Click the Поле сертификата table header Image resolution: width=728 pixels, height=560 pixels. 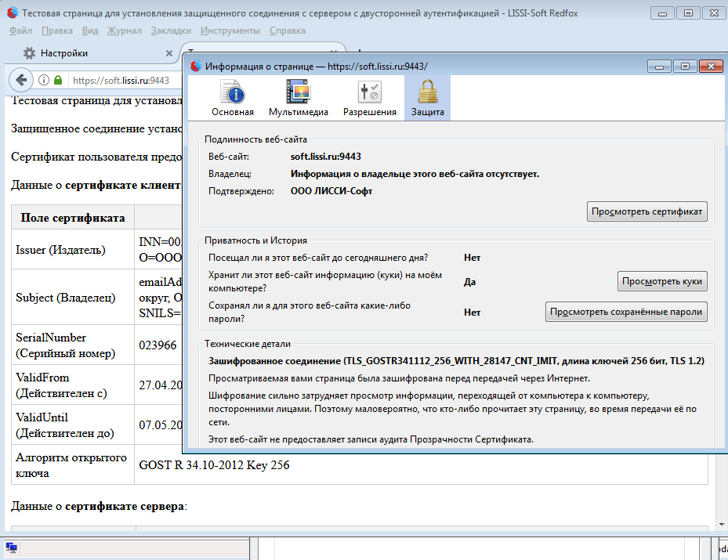pyautogui.click(x=73, y=218)
